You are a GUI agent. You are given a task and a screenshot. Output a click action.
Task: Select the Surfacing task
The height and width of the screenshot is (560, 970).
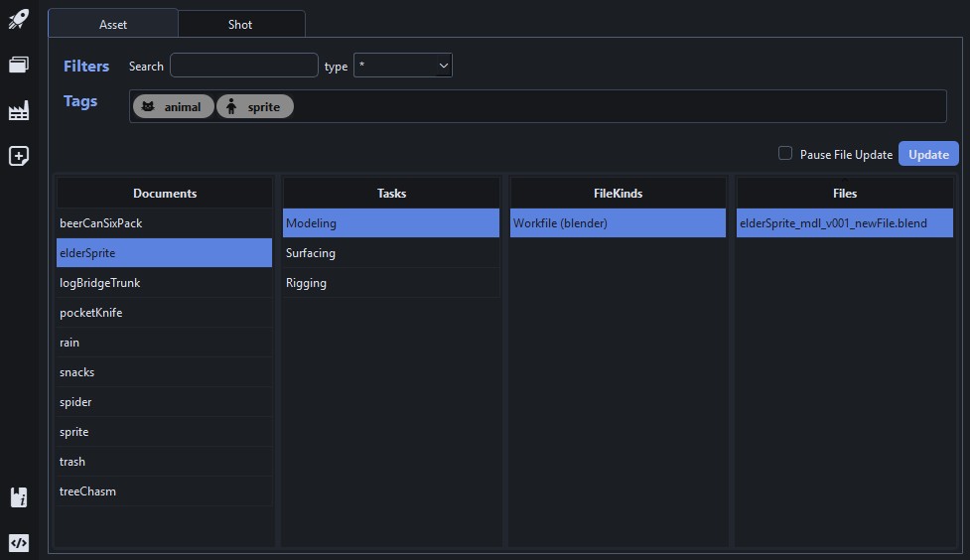[391, 253]
